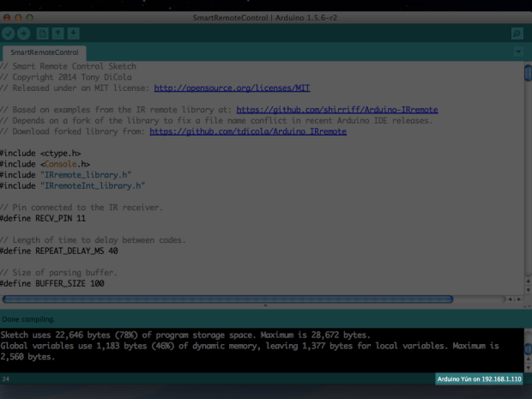Open the tab options dropdown arrow

coord(518,51)
